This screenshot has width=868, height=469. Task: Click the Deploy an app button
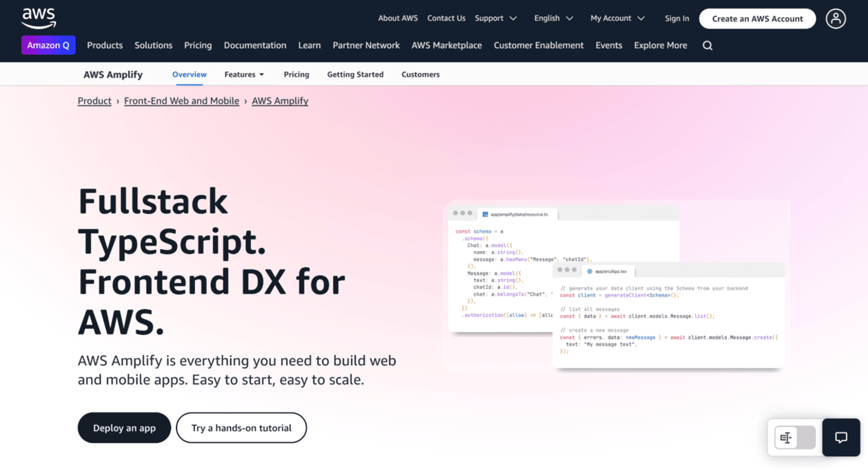(124, 428)
